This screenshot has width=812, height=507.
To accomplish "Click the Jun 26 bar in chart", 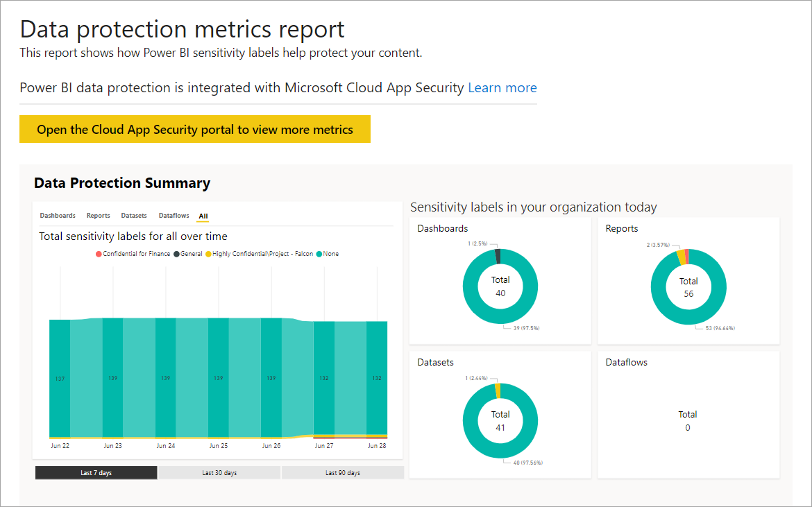I will (271, 378).
